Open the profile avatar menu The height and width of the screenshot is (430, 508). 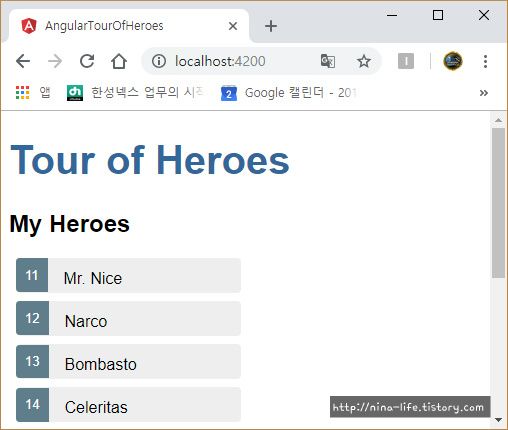[453, 61]
